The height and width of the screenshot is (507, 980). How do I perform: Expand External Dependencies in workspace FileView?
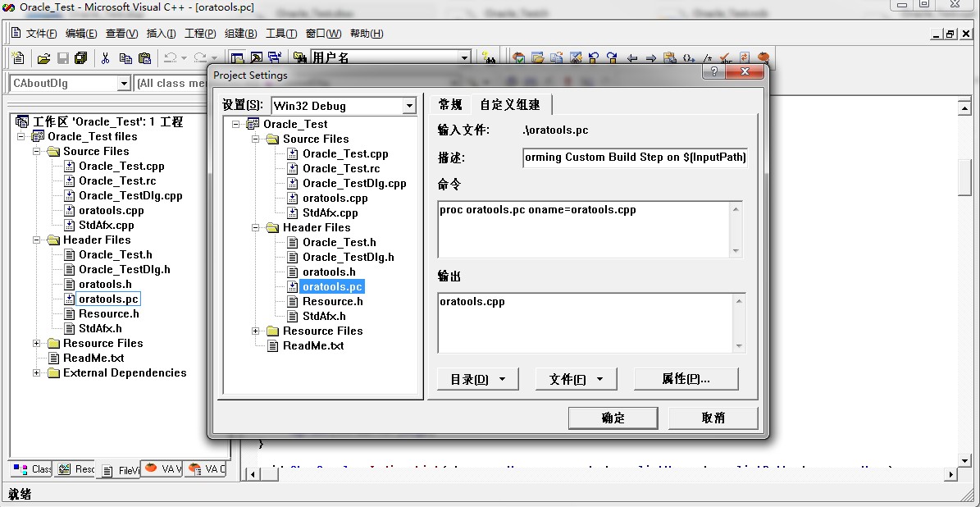coord(36,372)
